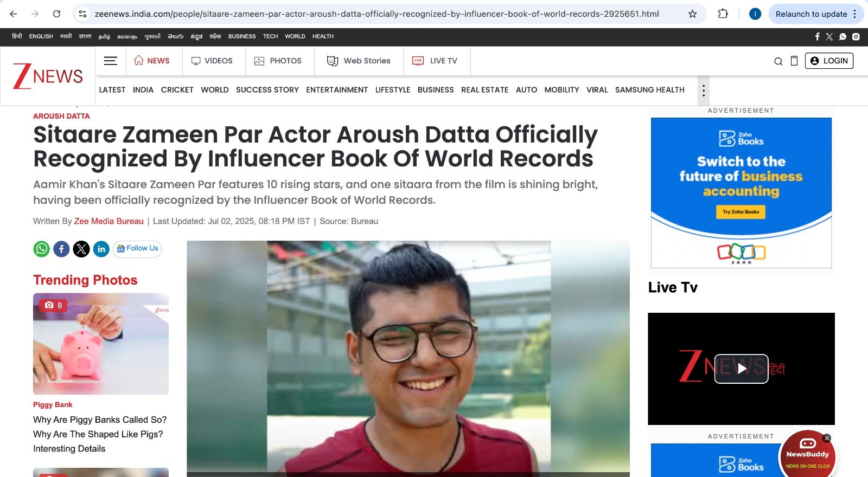Expand more categories via three-dot menu
The width and height of the screenshot is (868, 477).
click(704, 91)
